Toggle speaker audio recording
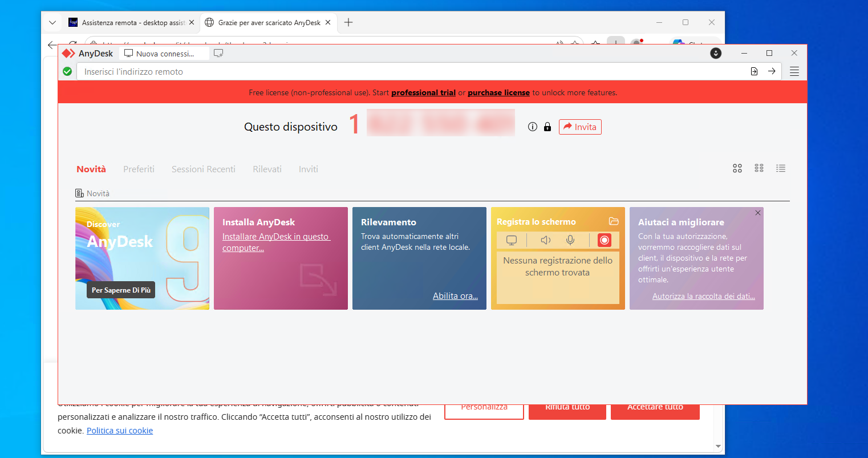This screenshot has height=458, width=868. 546,240
